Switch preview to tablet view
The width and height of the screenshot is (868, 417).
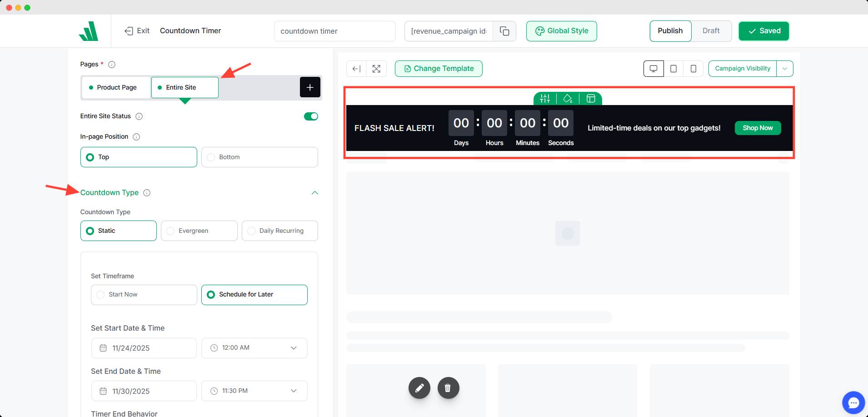673,68
